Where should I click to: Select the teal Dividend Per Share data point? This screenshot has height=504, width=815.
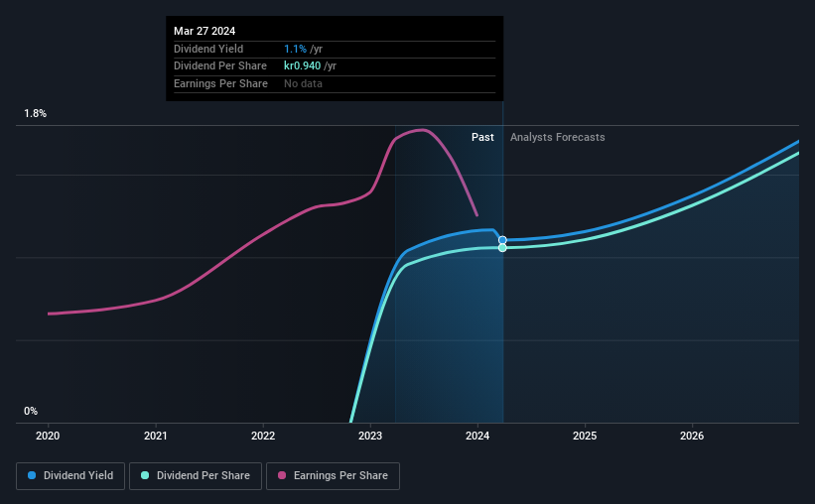tap(502, 248)
